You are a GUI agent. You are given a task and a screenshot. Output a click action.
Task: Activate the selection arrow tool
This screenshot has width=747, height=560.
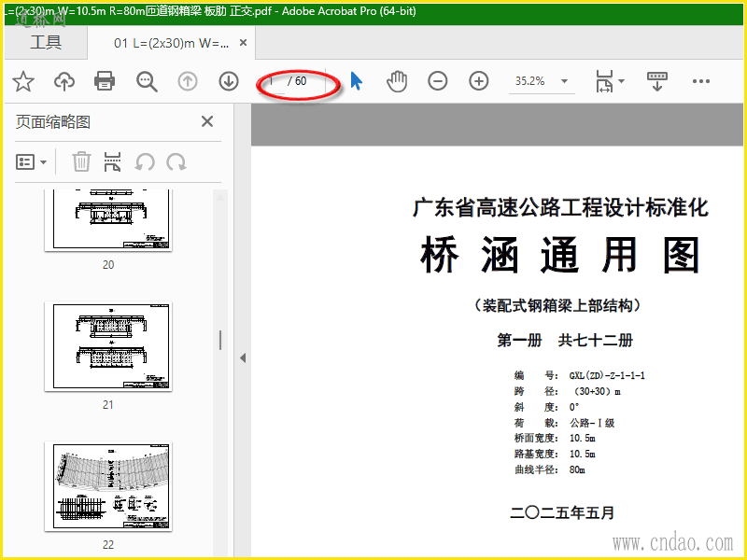356,81
